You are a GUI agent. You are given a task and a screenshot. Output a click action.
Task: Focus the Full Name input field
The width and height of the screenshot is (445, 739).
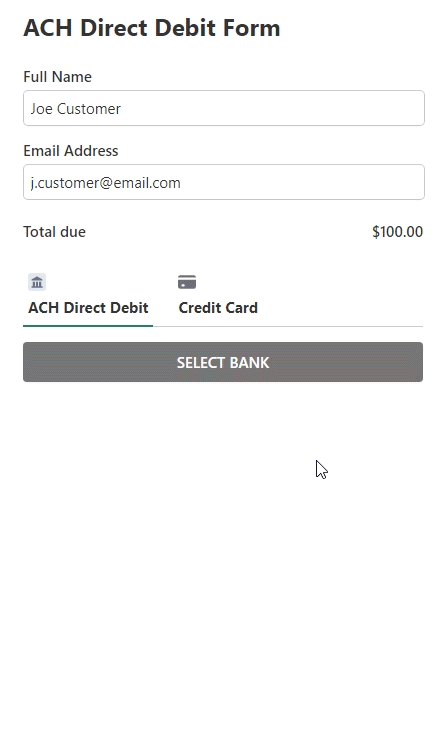(224, 108)
